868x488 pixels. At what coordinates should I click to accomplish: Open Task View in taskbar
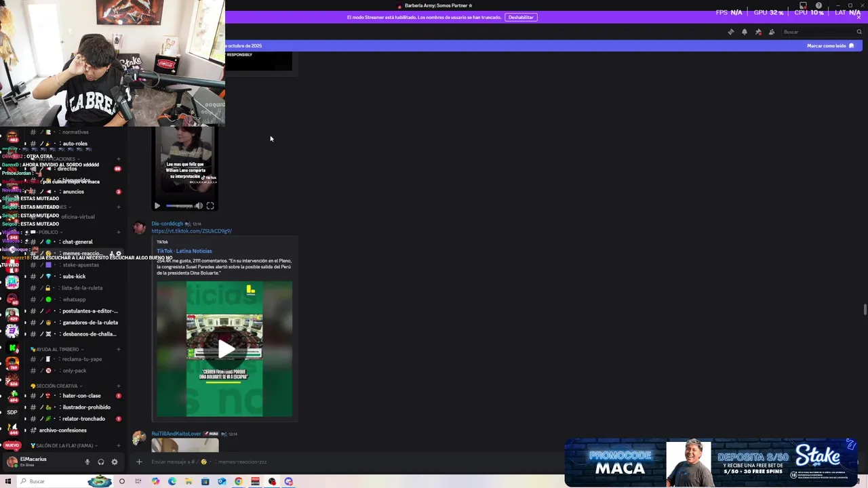click(138, 481)
